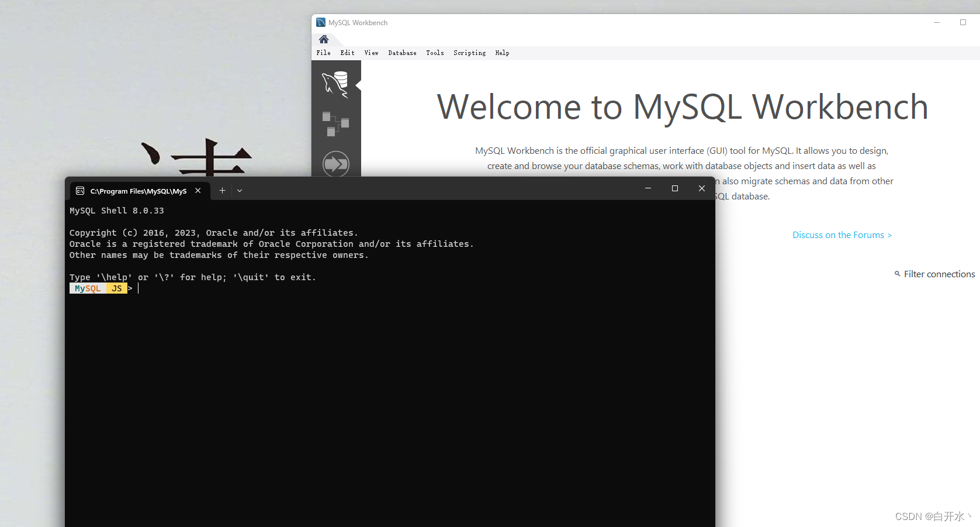Image resolution: width=980 pixels, height=527 pixels.
Task: Open the Models sidebar icon in Workbench
Action: (335, 123)
